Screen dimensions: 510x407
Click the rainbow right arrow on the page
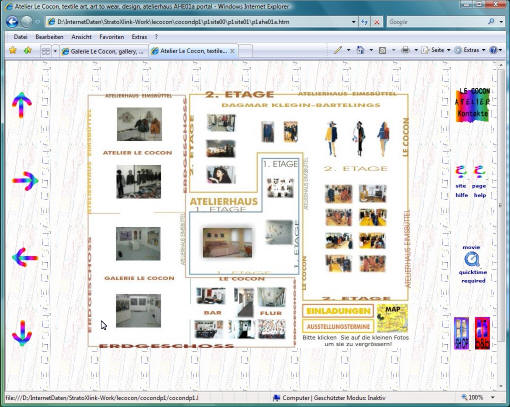(x=25, y=181)
